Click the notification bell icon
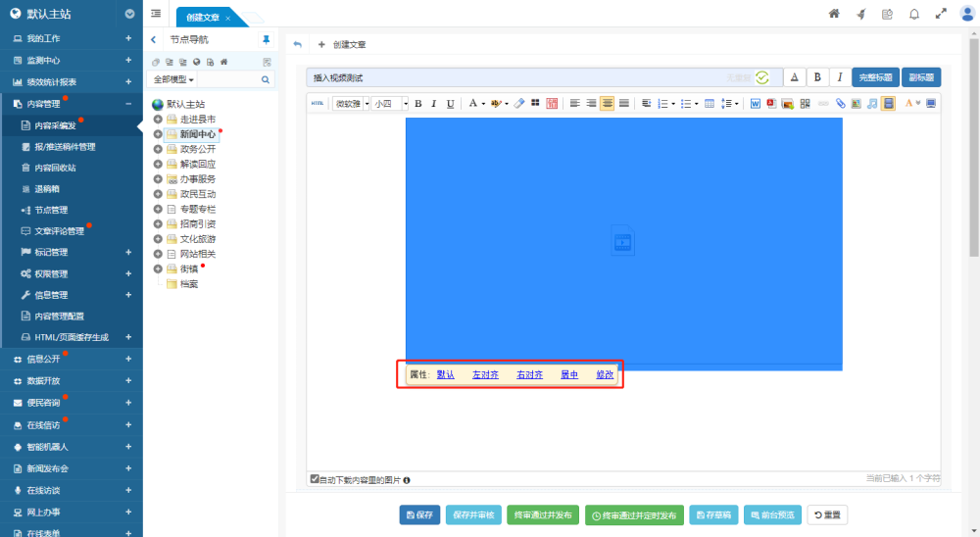980x537 pixels. coord(913,14)
